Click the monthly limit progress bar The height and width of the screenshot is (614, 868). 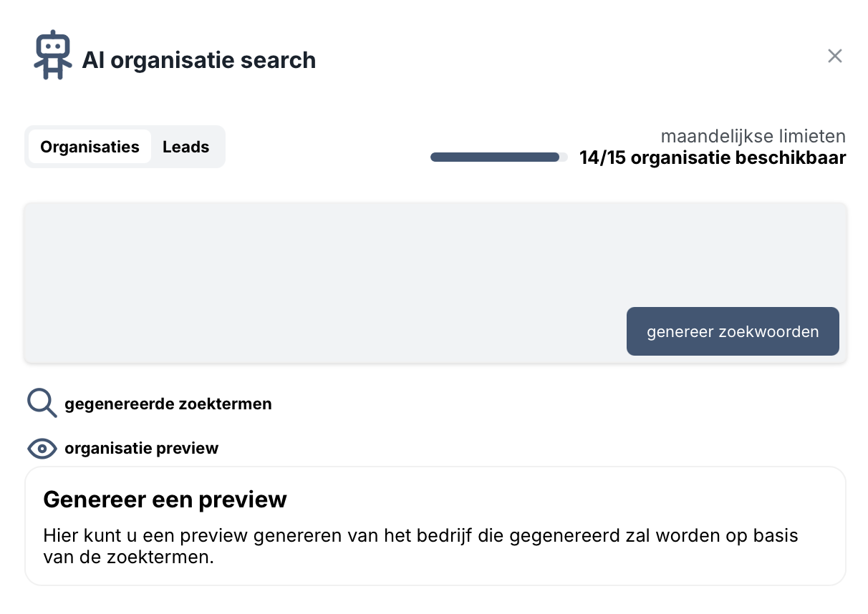(x=494, y=157)
